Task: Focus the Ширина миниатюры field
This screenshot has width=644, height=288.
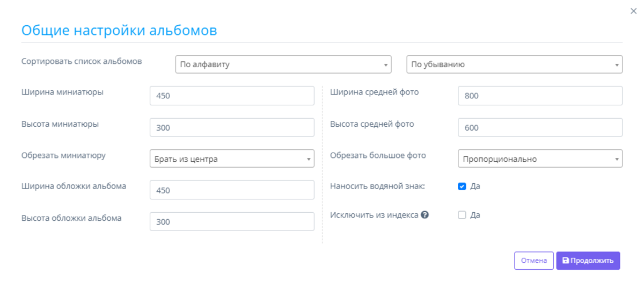Action: pos(232,96)
